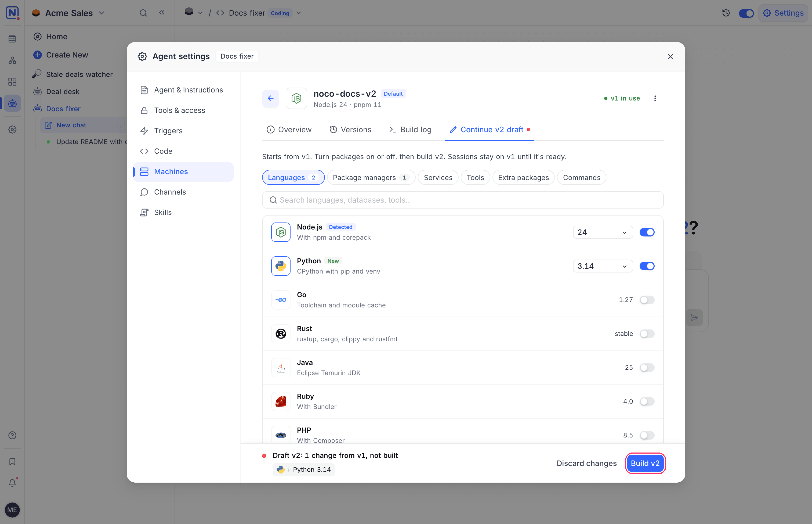Select the Extra packages filter pill
812x524 pixels.
tap(523, 178)
